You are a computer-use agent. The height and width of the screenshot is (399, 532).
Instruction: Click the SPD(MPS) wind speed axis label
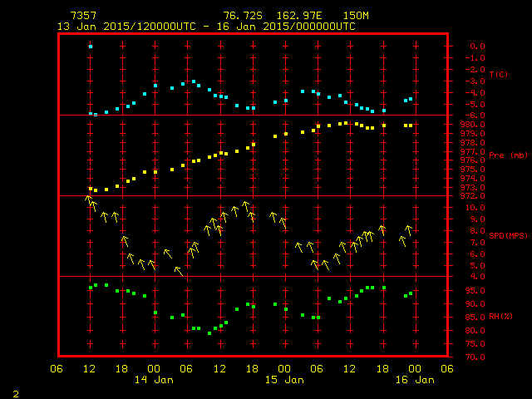tap(508, 235)
